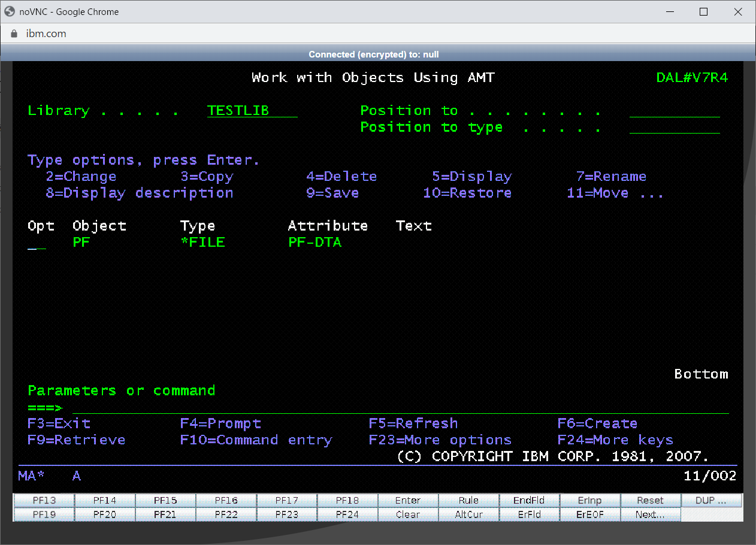This screenshot has height=545, width=756.
Task: Click the ErFld keypad button
Action: [x=529, y=514]
